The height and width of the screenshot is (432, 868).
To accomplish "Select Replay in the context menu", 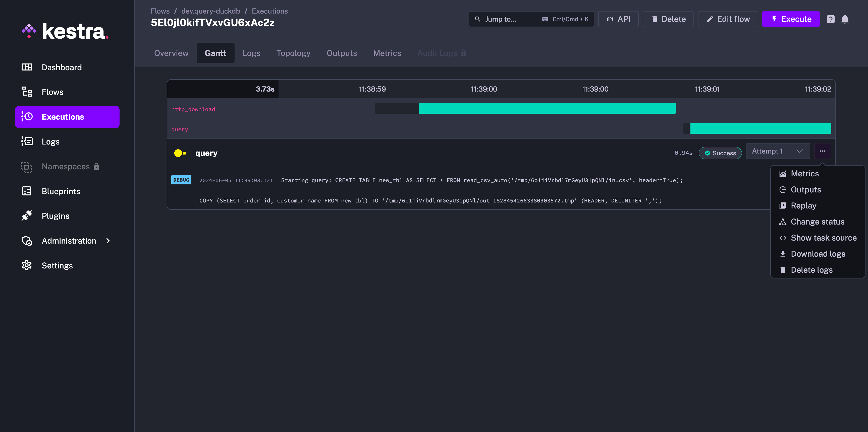I will tap(818, 205).
